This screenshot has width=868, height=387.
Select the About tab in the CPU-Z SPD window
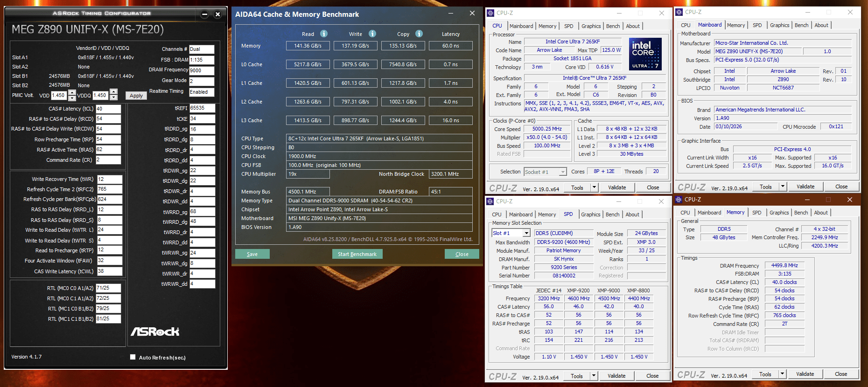coord(632,214)
